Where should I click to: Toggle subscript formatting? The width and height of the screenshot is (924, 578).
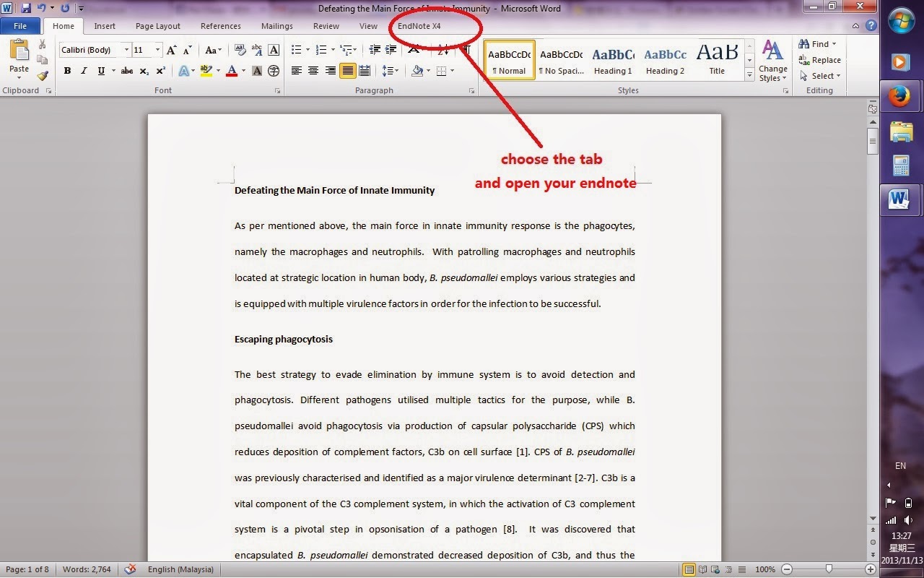pyautogui.click(x=144, y=70)
